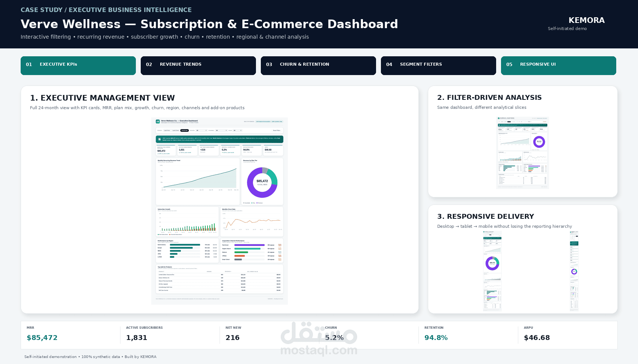The image size is (638, 364).
Task: Open the Plan filter dropdown
Action: point(238,131)
